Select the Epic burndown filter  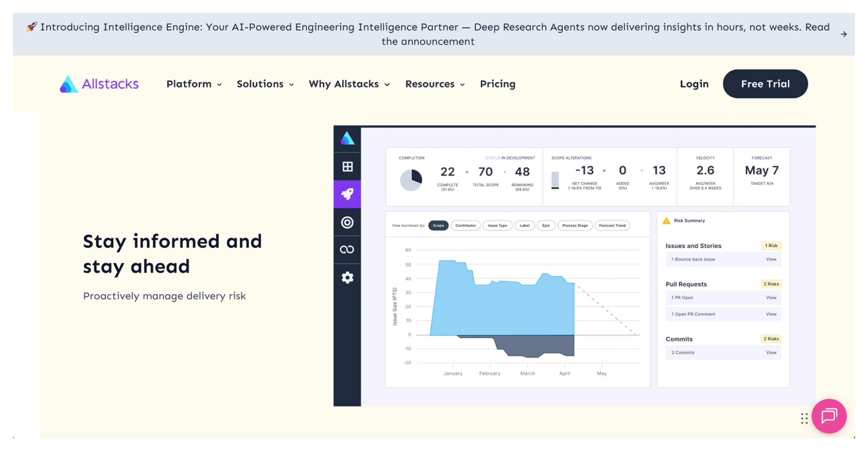[x=546, y=225]
